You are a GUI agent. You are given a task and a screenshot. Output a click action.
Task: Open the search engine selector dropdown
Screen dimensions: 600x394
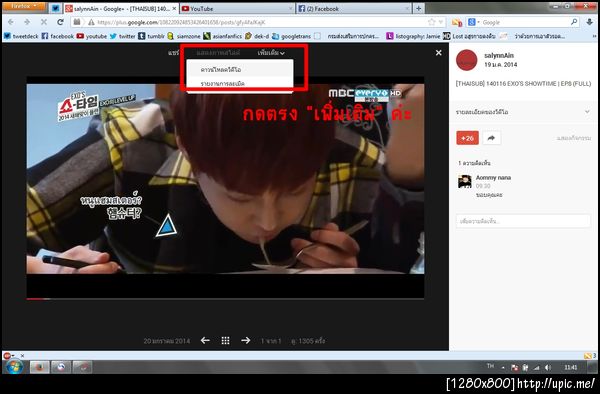click(474, 22)
